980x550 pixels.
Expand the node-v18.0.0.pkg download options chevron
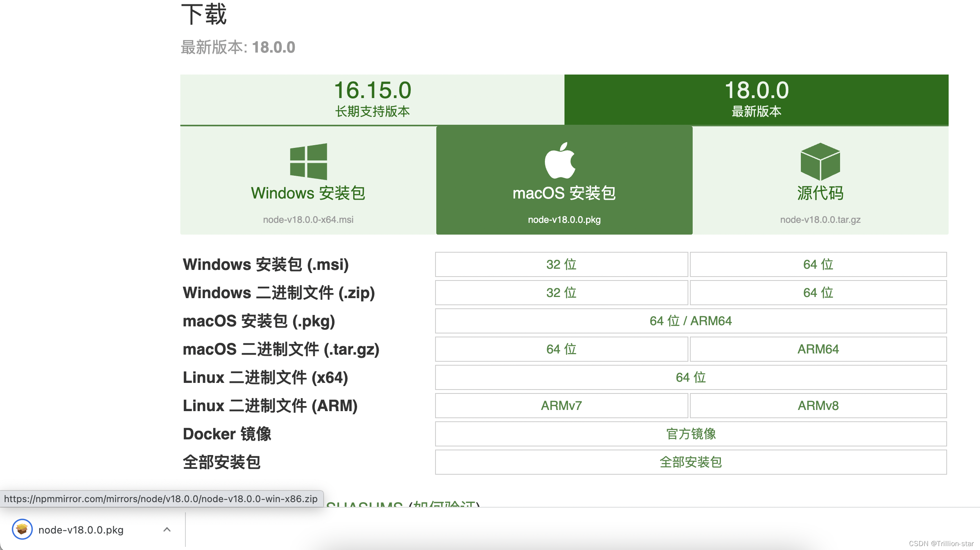click(167, 530)
